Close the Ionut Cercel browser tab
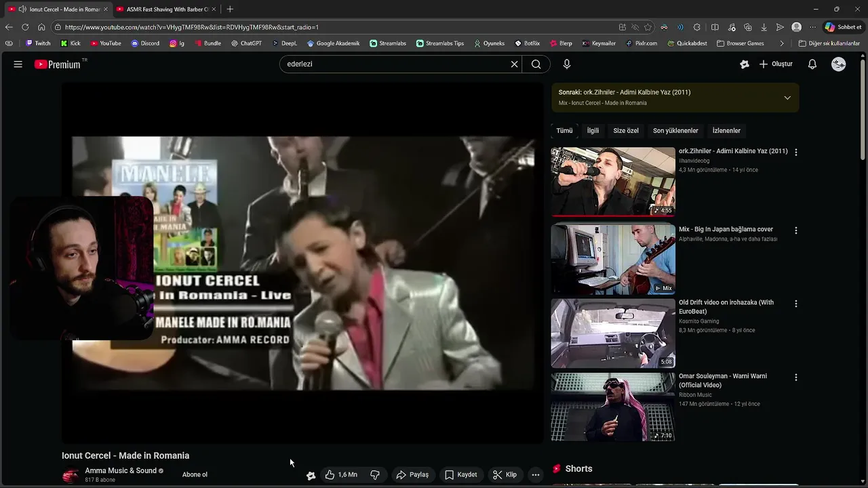The height and width of the screenshot is (488, 868). click(105, 9)
